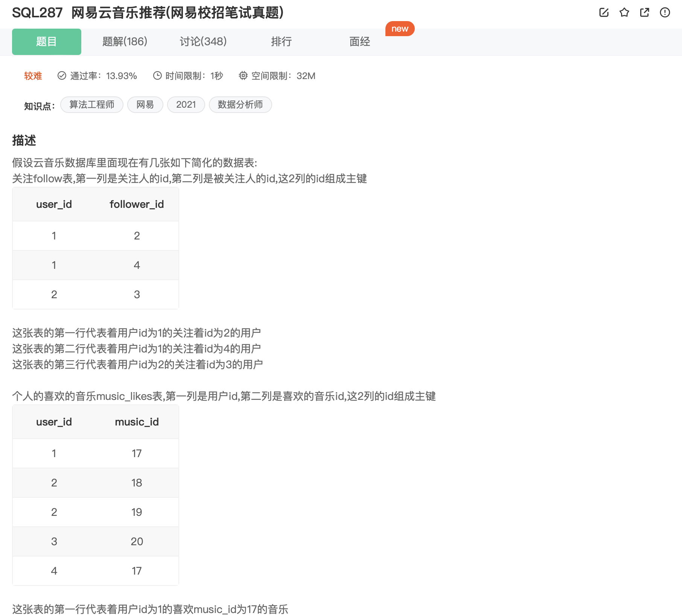Open the 数据分析师 tag
The height and width of the screenshot is (616, 682).
tap(240, 105)
